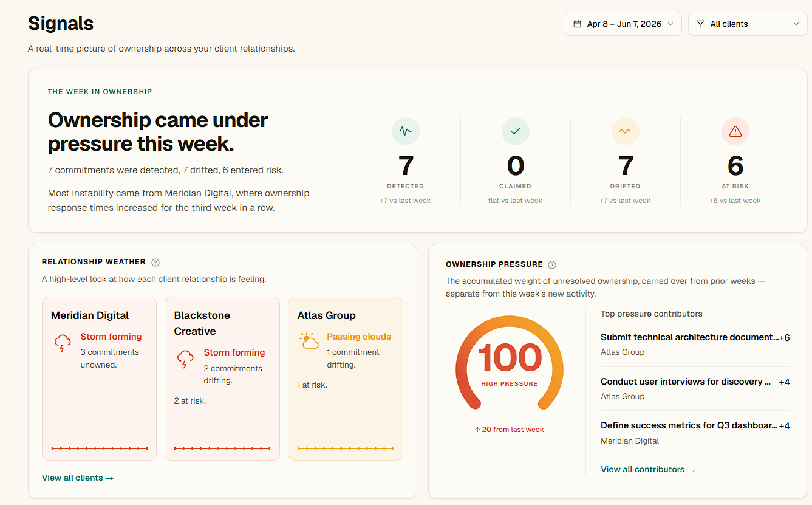The width and height of the screenshot is (812, 505).
Task: Open Relationship Weather help icon
Action: pyautogui.click(x=155, y=263)
